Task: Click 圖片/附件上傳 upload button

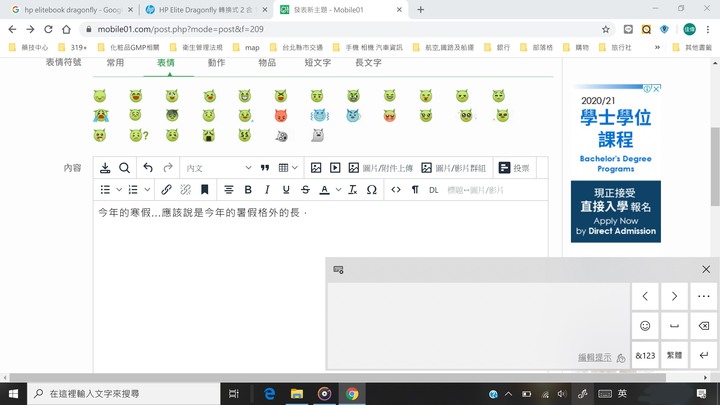Action: pyautogui.click(x=381, y=168)
